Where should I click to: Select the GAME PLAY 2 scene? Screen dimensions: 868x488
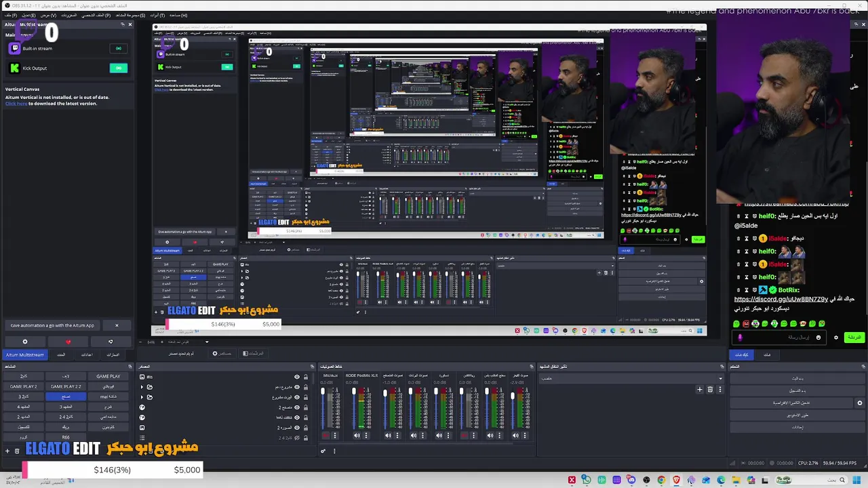tap(24, 386)
